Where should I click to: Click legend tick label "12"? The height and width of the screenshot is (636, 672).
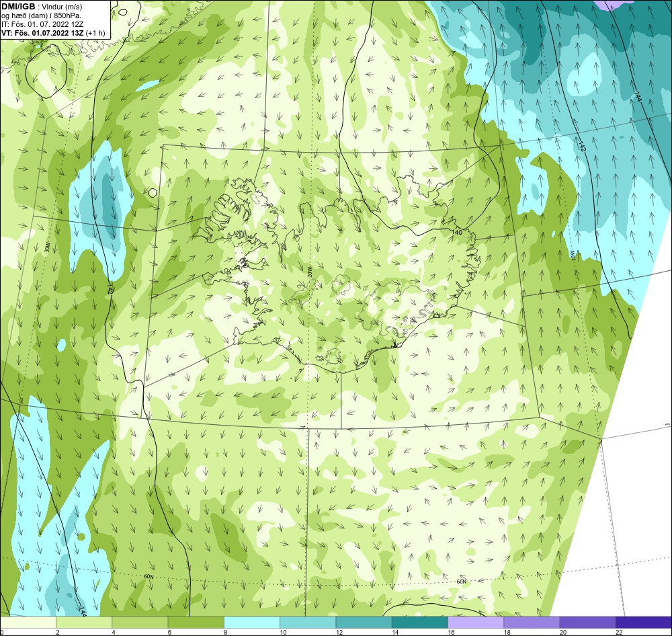click(x=339, y=632)
